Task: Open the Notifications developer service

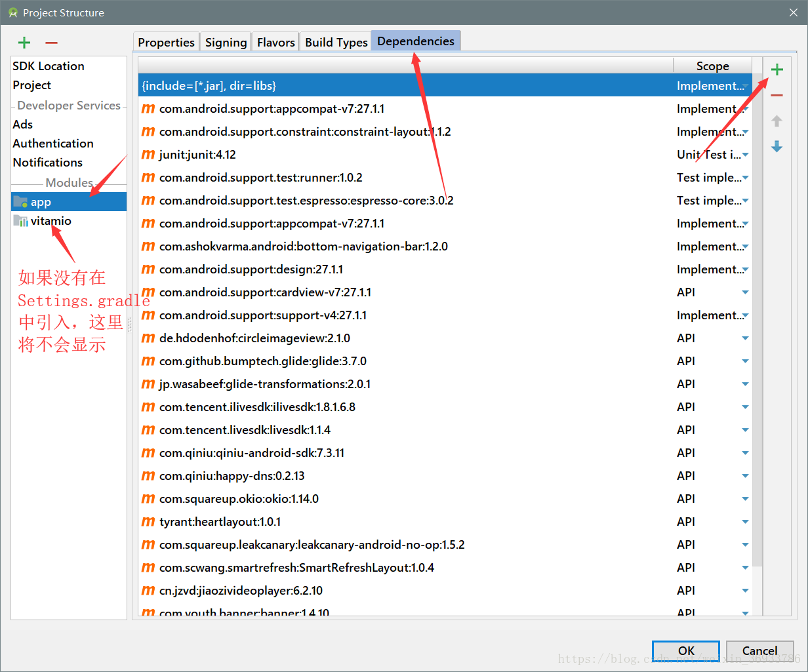Action: click(x=48, y=163)
